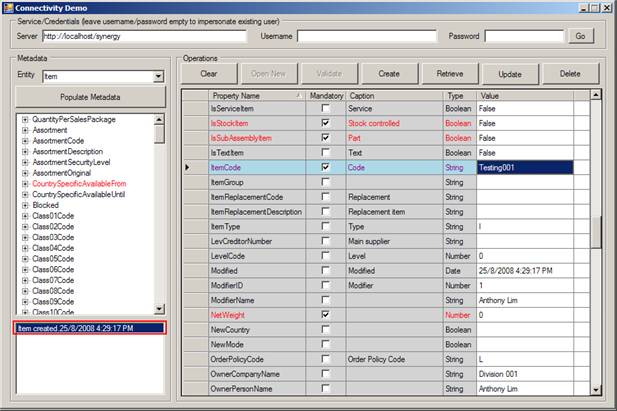Select Class07Code in metadata tree

pos(53,280)
